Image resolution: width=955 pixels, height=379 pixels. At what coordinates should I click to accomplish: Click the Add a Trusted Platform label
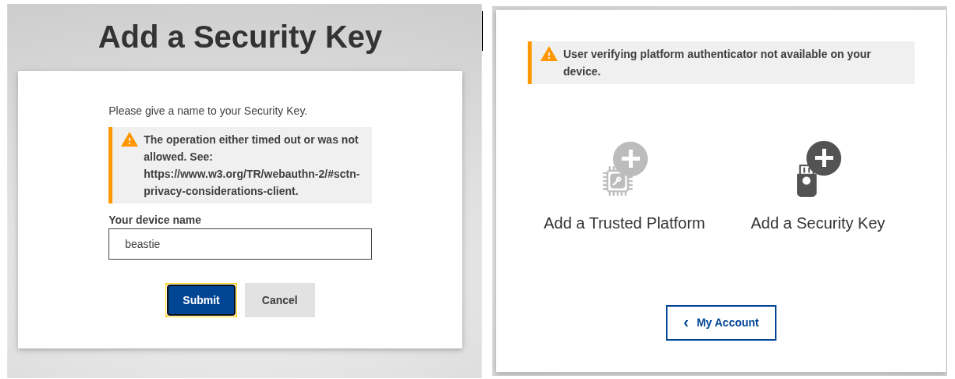point(624,223)
